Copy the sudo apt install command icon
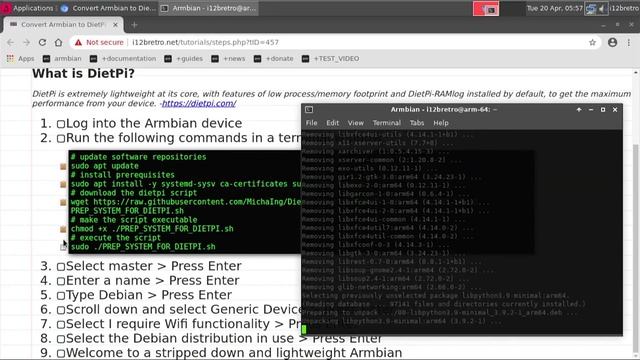 63,184
